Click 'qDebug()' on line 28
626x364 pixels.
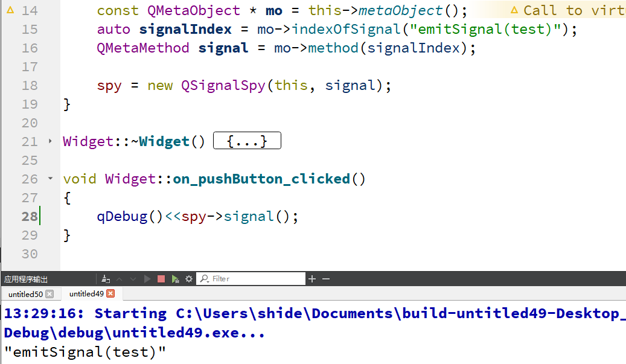(x=130, y=216)
